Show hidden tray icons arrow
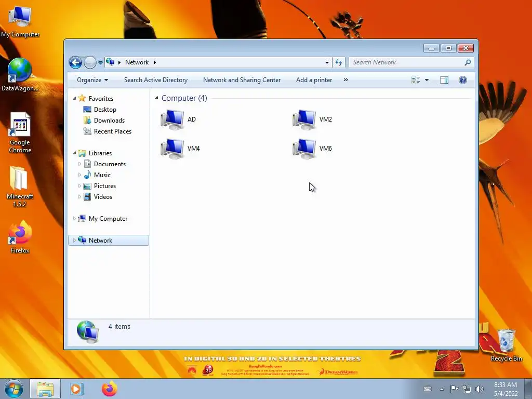This screenshot has height=399, width=532. 442,389
